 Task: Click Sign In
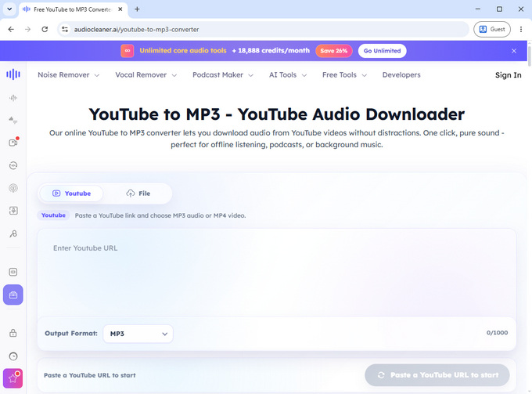coord(508,75)
